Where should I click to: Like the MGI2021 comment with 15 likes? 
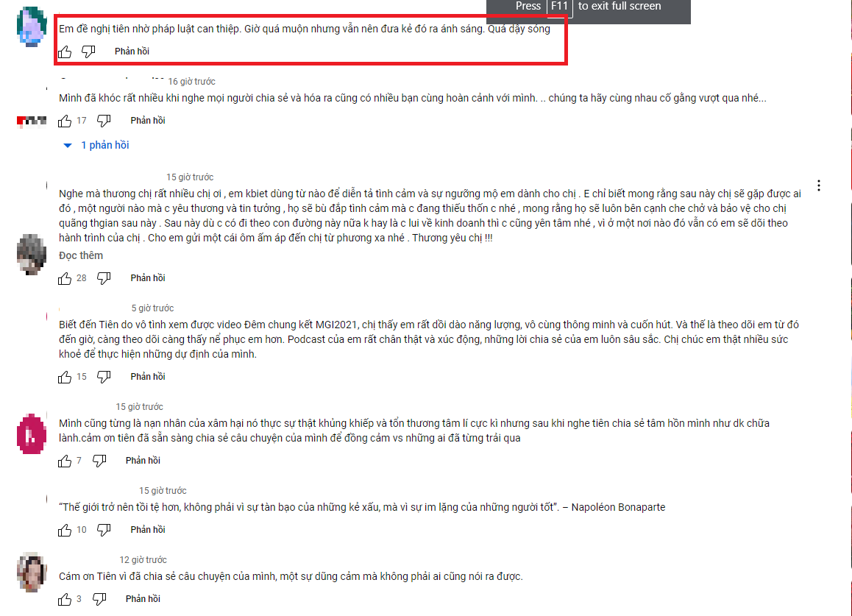(x=65, y=377)
